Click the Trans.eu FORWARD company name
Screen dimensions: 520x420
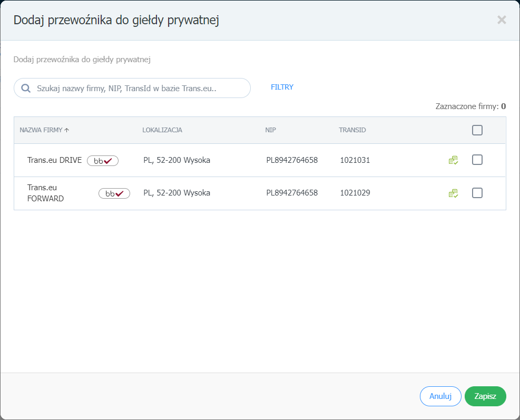pyautogui.click(x=45, y=193)
